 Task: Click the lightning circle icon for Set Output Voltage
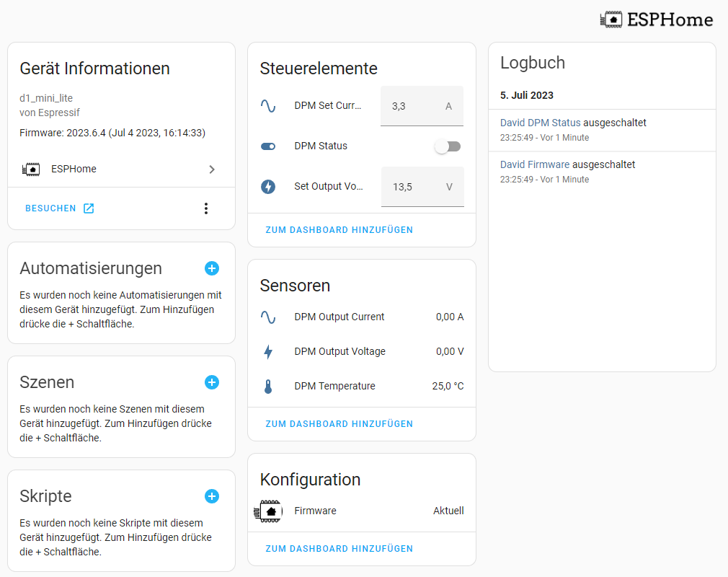268,186
